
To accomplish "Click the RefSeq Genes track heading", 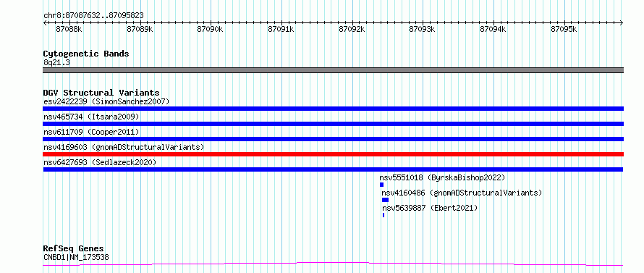I will (x=74, y=249).
